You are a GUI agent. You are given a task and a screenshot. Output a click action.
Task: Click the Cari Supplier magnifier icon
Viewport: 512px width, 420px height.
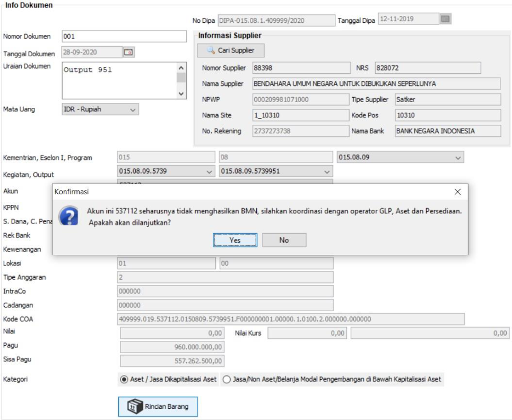tap(211, 50)
